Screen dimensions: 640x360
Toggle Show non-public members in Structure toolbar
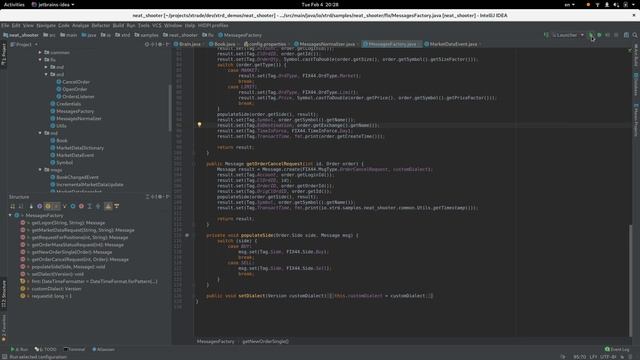pos(56,206)
